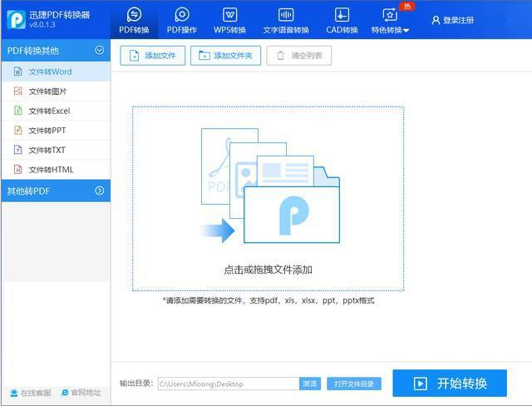Select 文件转图片 in sidebar
Screen dimensions: 532x406
[56, 92]
